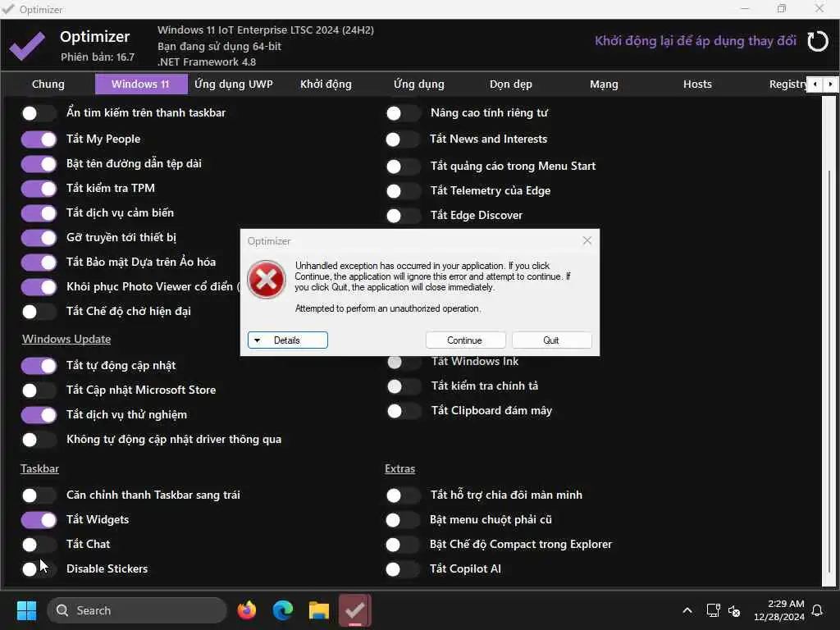Toggle Tắt dịch vụ cảm biến

point(39,213)
